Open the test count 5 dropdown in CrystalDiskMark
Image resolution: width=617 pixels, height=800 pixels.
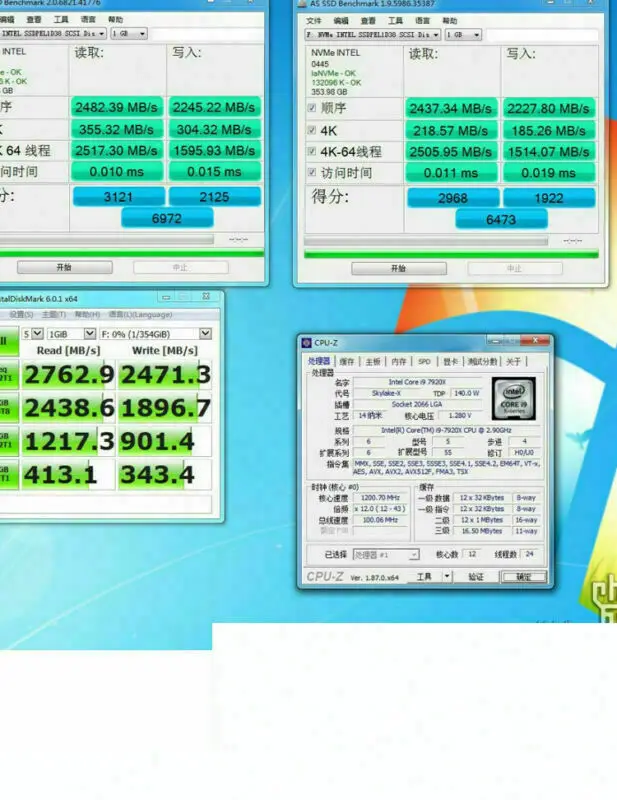(32, 334)
